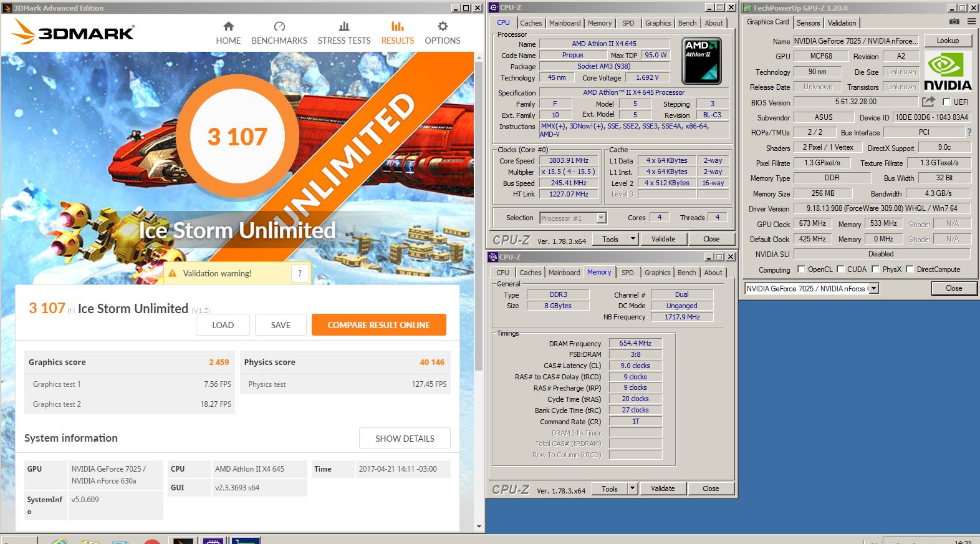Click the 3DMark title bar icon

point(7,8)
